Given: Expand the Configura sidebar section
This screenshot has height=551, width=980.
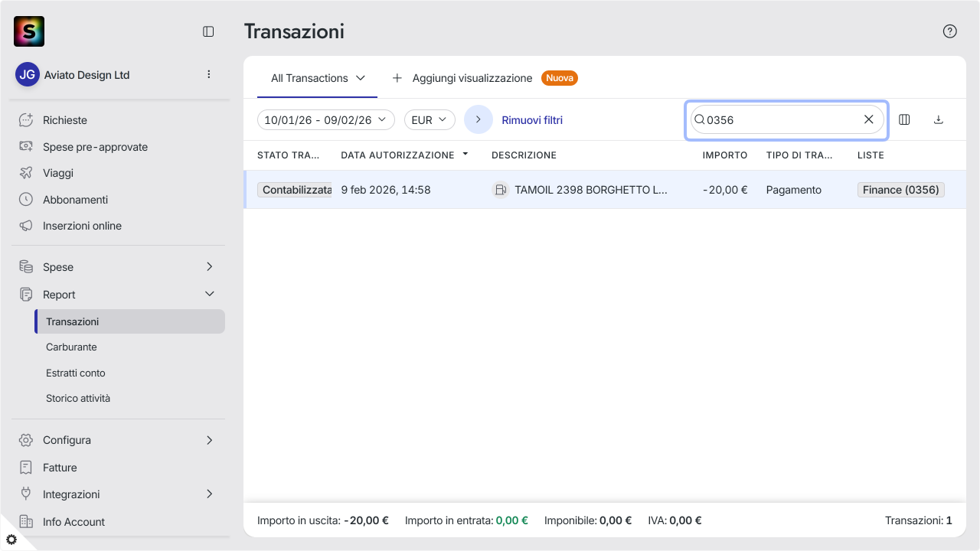Looking at the screenshot, I should point(210,440).
